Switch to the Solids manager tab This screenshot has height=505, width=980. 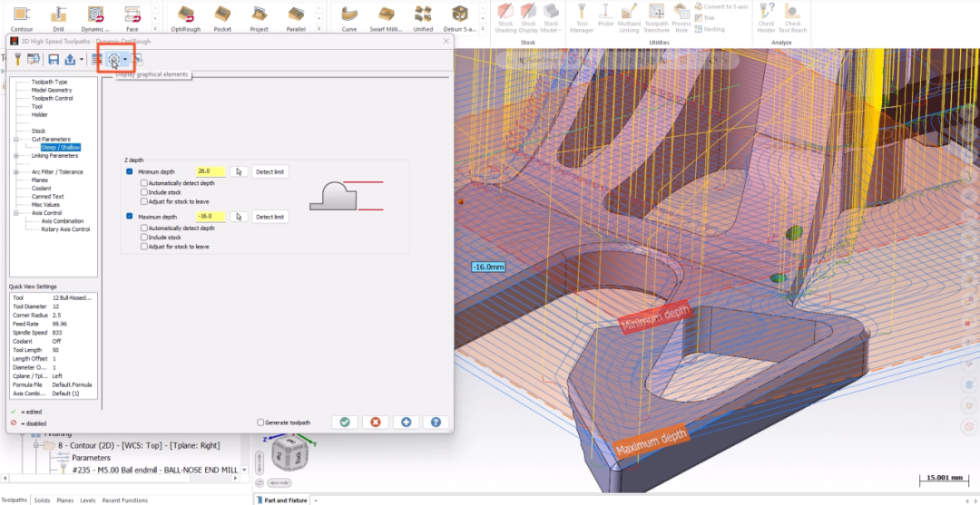(42, 500)
